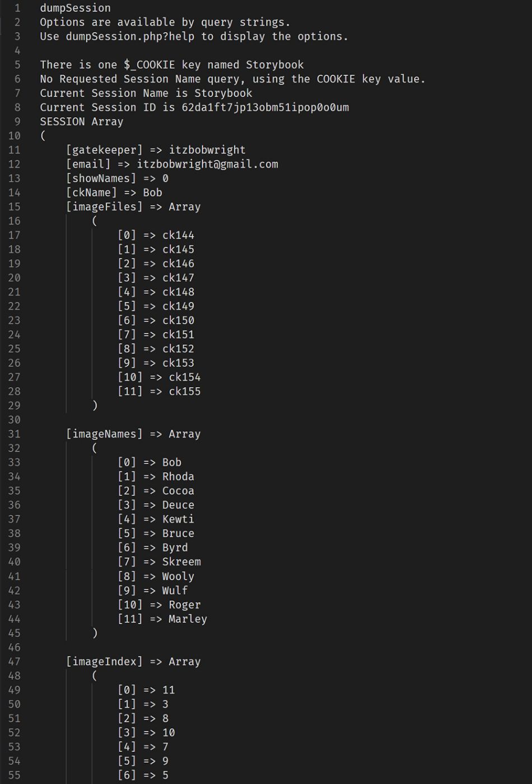Click line number 1 in the gutter
The width and height of the screenshot is (532, 784).
17,8
